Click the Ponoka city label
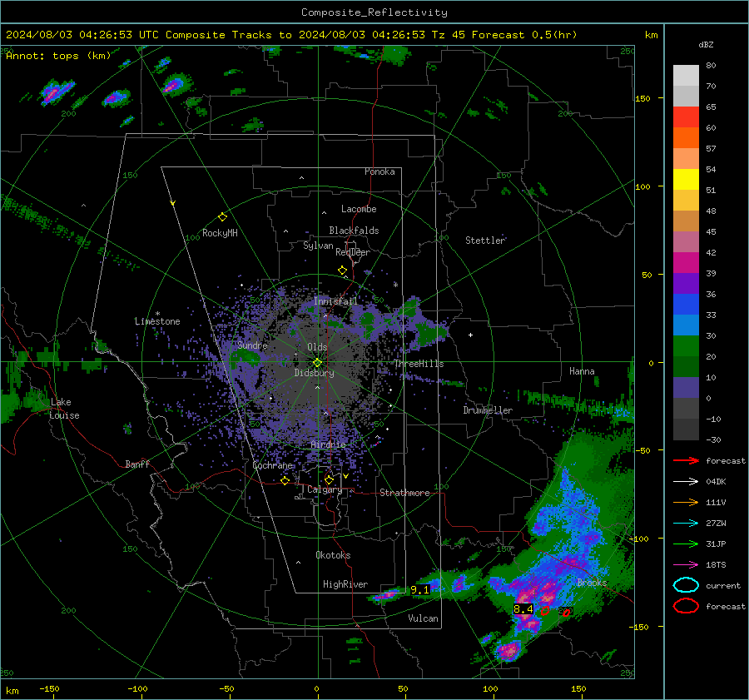 (379, 171)
